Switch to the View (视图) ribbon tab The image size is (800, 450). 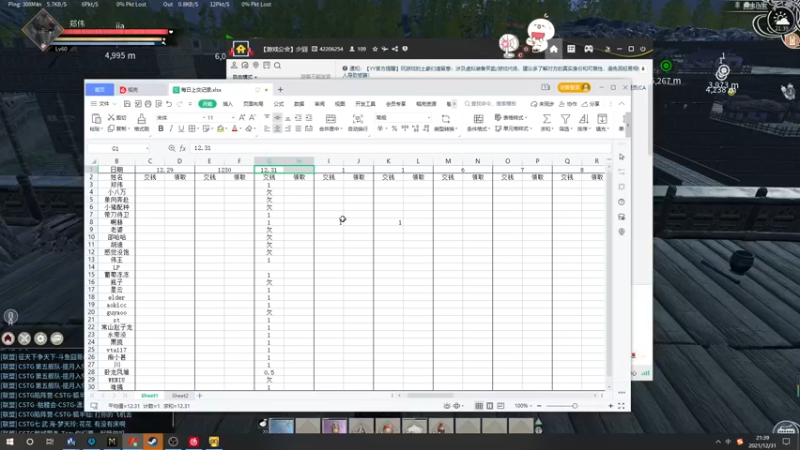pyautogui.click(x=340, y=104)
